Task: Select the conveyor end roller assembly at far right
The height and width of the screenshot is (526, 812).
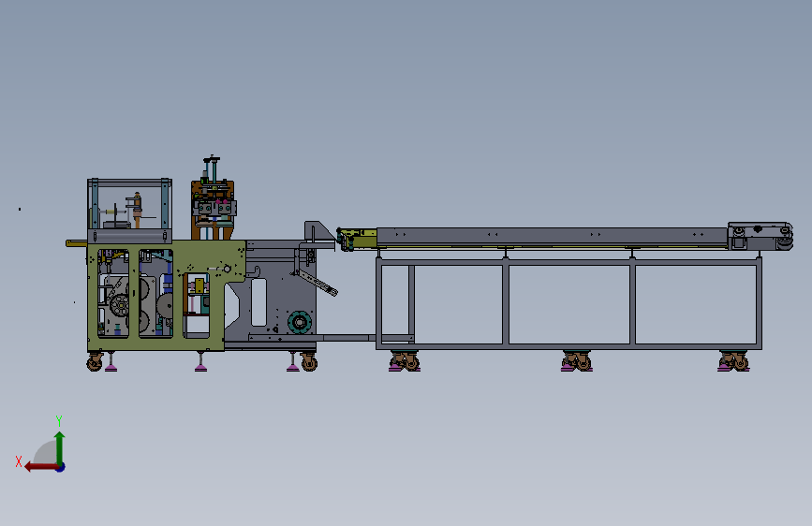Action: (760, 236)
